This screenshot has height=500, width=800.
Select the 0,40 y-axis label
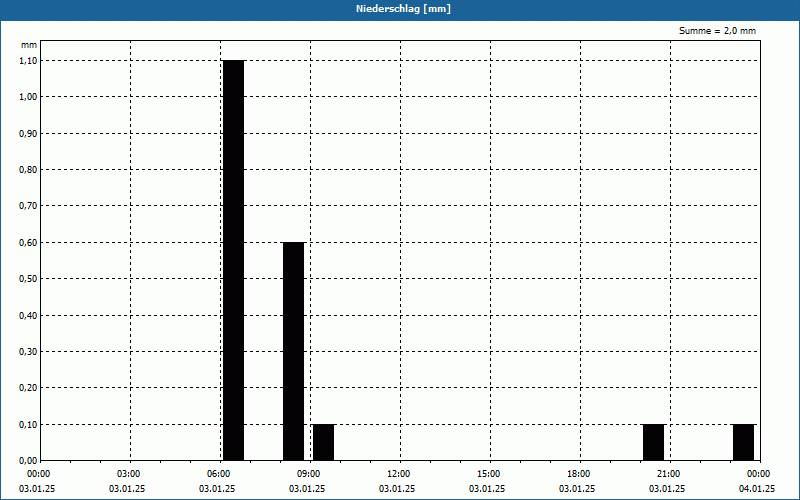point(28,316)
